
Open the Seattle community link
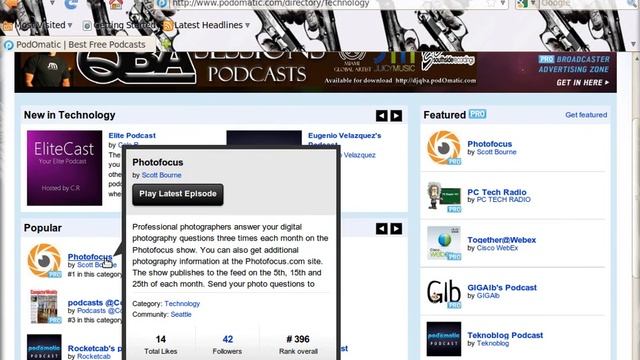(181, 314)
